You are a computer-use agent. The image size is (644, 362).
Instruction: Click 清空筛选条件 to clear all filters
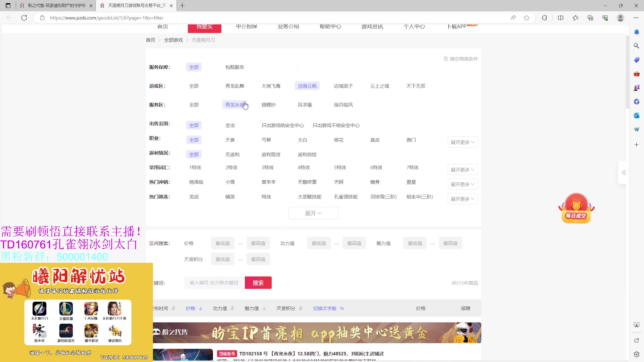point(464,58)
